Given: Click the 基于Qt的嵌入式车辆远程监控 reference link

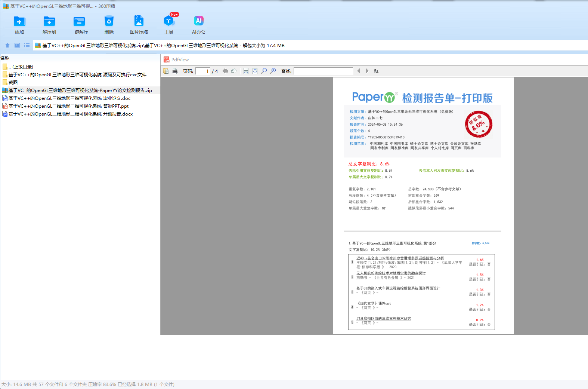Looking at the screenshot, I should [x=398, y=288].
